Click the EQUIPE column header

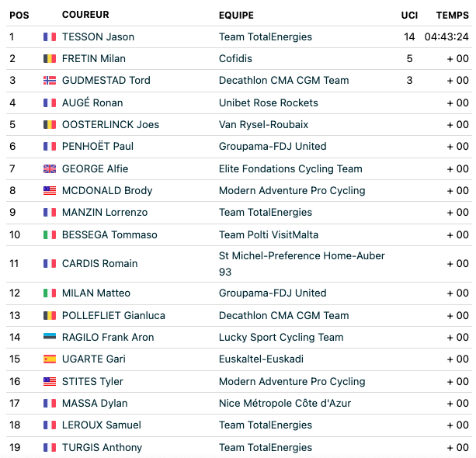click(237, 16)
